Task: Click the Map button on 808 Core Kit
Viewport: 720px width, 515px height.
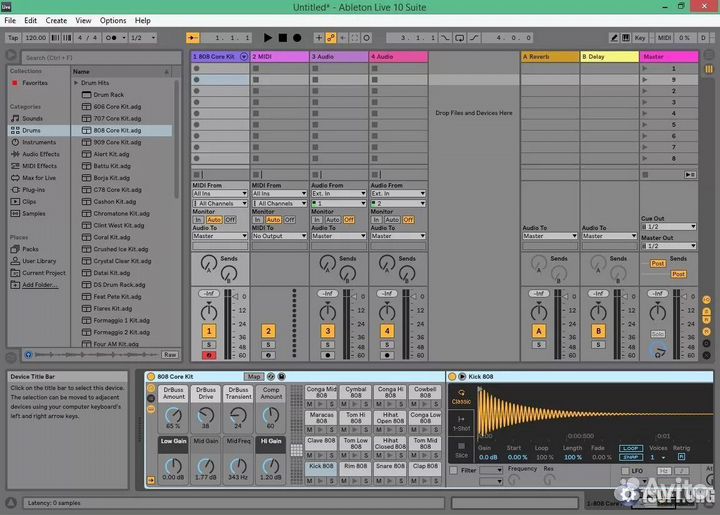Action: [253, 377]
